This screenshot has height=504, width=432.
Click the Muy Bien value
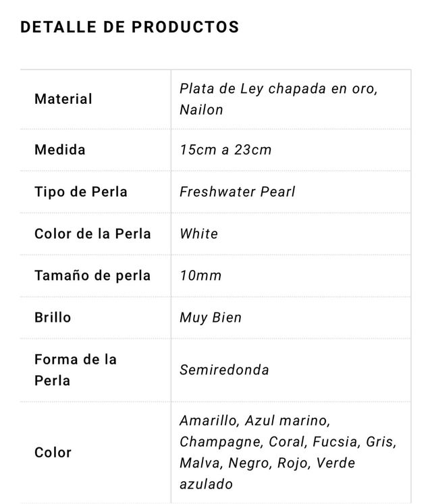[x=211, y=317]
